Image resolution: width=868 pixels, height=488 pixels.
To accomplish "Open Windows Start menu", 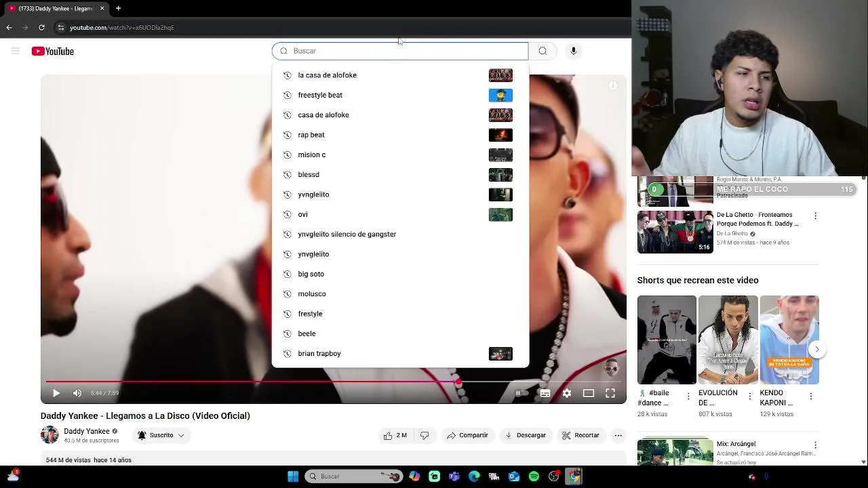I will pos(293,476).
